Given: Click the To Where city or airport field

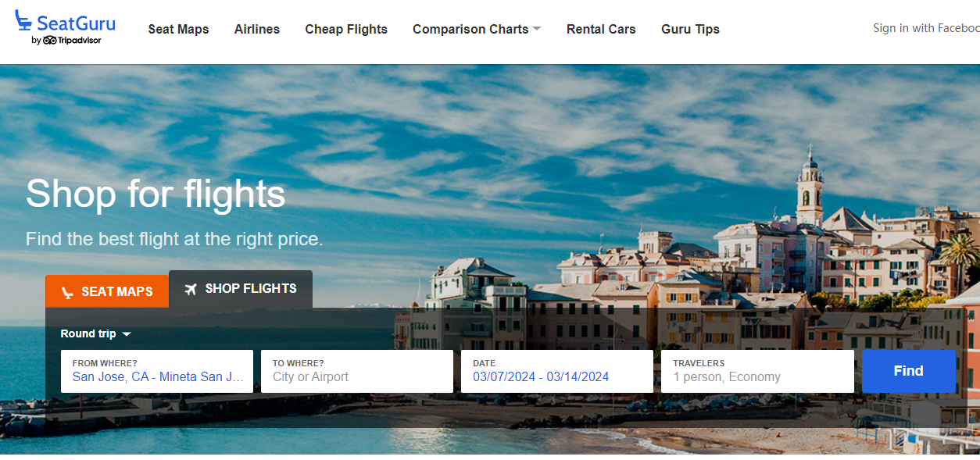Looking at the screenshot, I should 357,371.
